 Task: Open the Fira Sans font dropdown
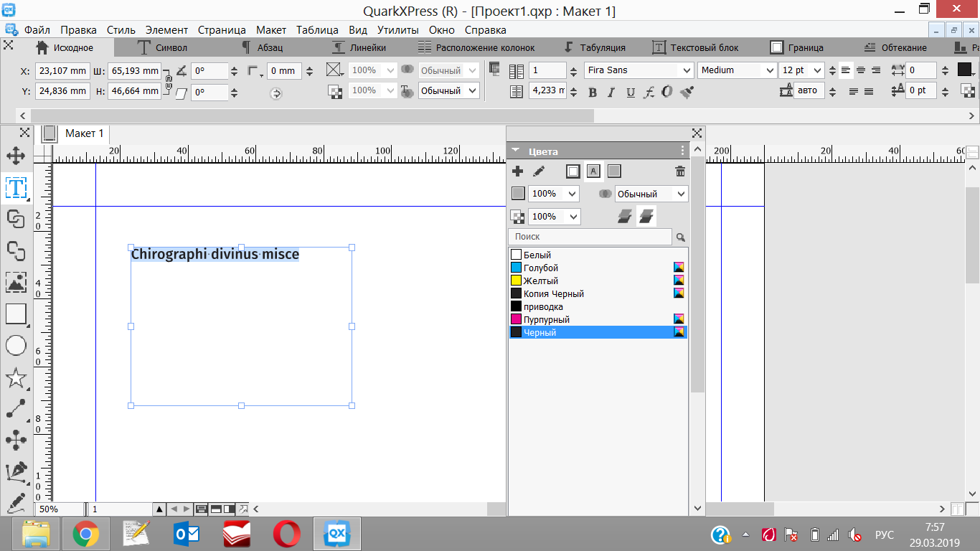pyautogui.click(x=685, y=70)
